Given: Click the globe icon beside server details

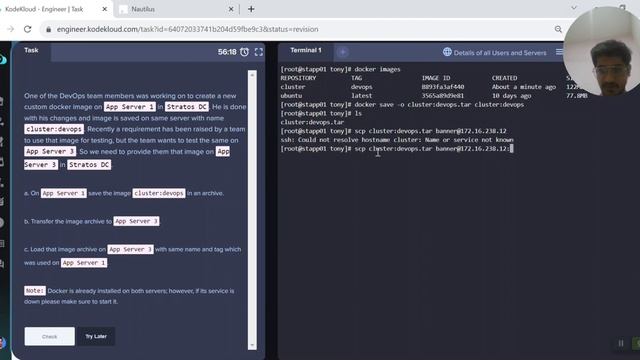Looking at the screenshot, I should pyautogui.click(x=447, y=52).
